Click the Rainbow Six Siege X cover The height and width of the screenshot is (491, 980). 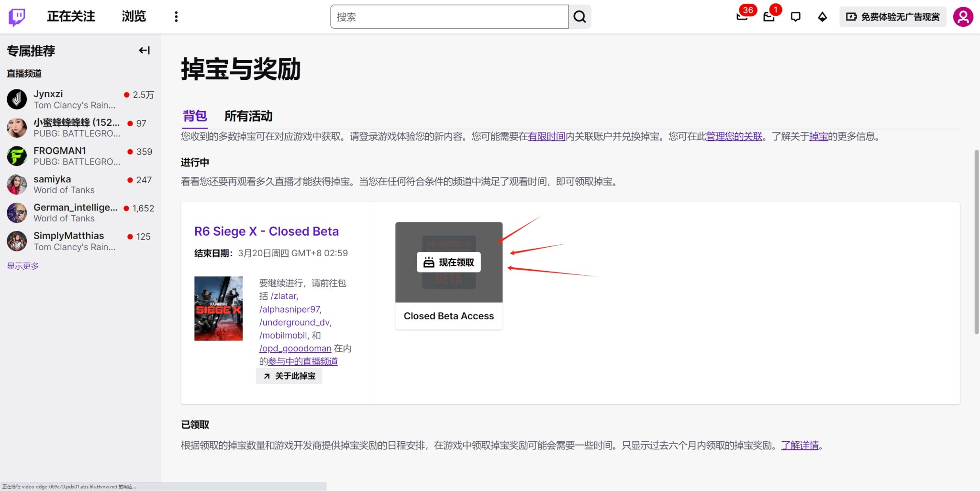click(218, 308)
